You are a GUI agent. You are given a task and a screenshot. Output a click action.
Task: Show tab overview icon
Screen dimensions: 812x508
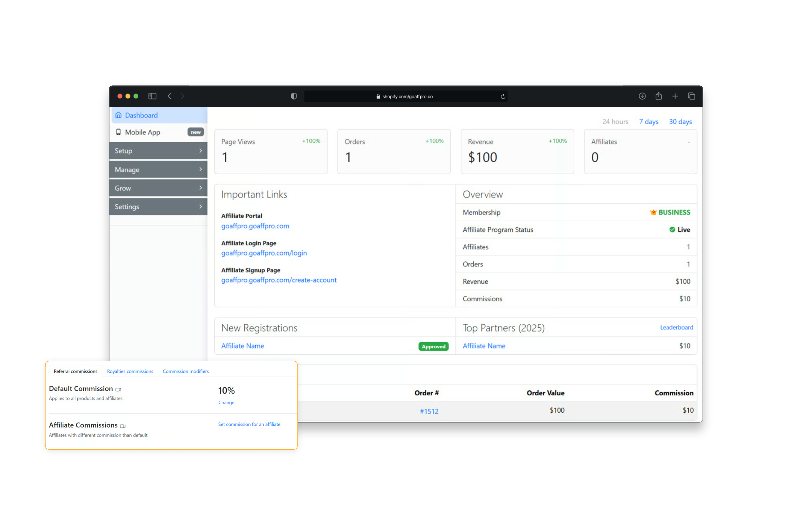(691, 96)
